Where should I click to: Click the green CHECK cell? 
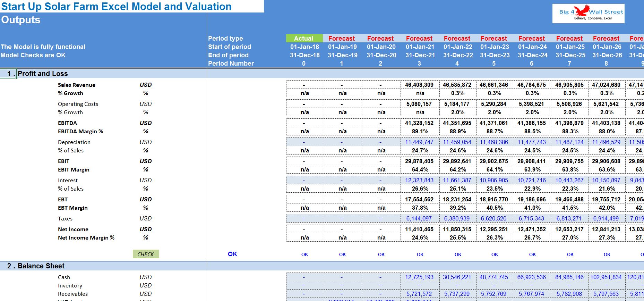[146, 254]
